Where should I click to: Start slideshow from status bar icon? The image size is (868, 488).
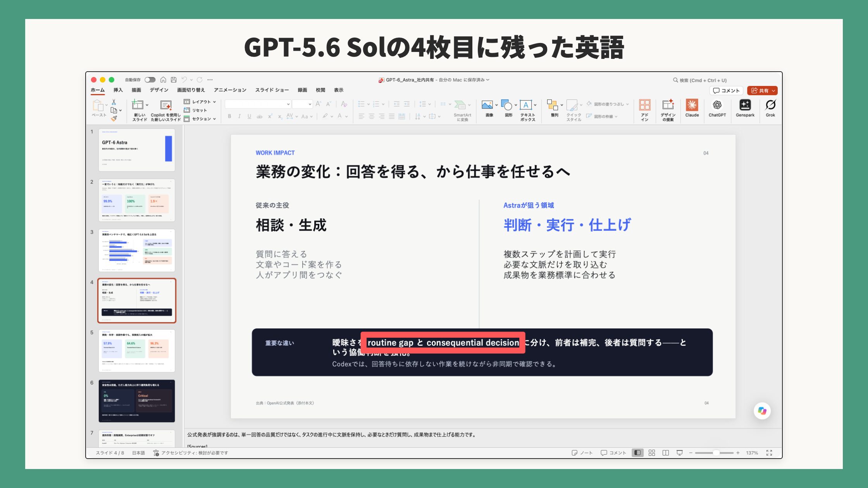[680, 453]
